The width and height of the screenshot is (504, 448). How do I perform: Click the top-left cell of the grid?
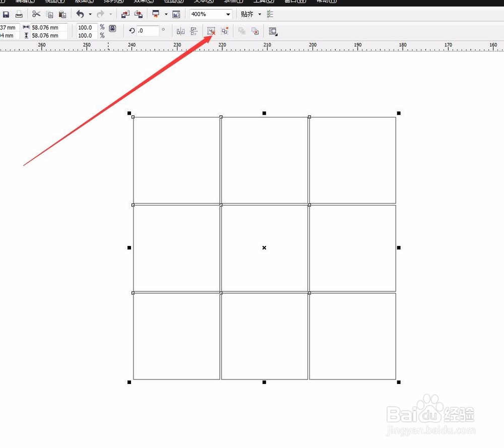[176, 160]
